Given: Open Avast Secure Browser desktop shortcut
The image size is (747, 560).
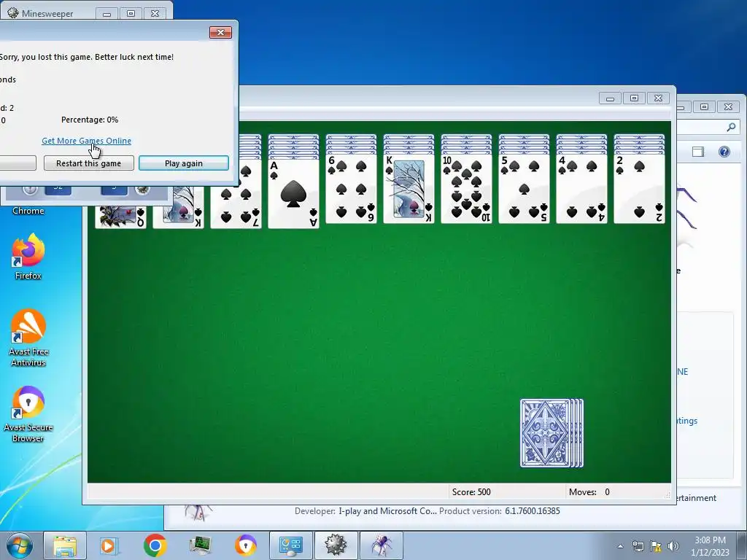Looking at the screenshot, I should click(28, 414).
